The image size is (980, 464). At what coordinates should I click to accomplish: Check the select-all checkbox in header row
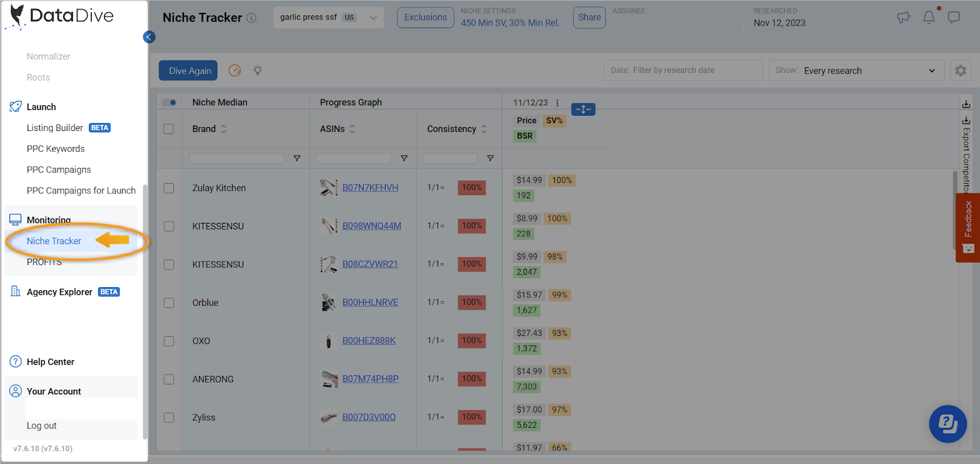coord(168,129)
